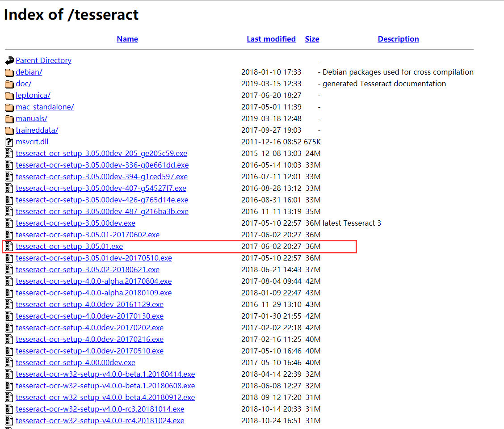The image size is (504, 429).
Task: Download the msvcrt.dll file link
Action: 32,142
